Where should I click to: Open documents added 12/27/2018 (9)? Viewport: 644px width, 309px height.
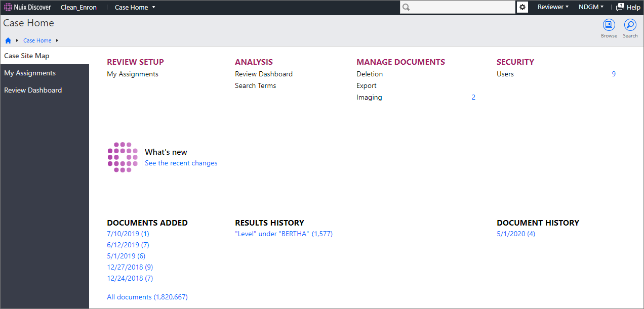[130, 267]
